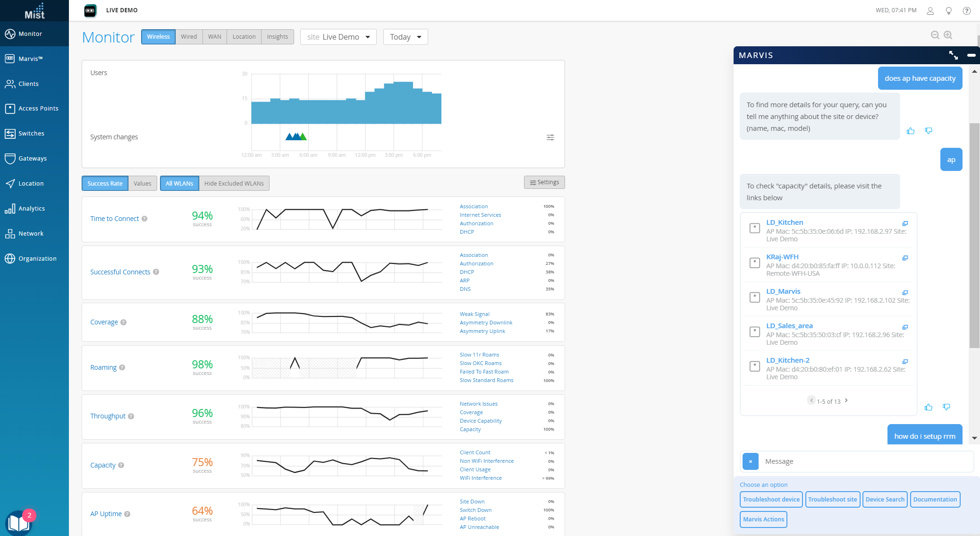980x536 pixels.
Task: Open LD_Kitchen AP in new window
Action: (x=905, y=223)
